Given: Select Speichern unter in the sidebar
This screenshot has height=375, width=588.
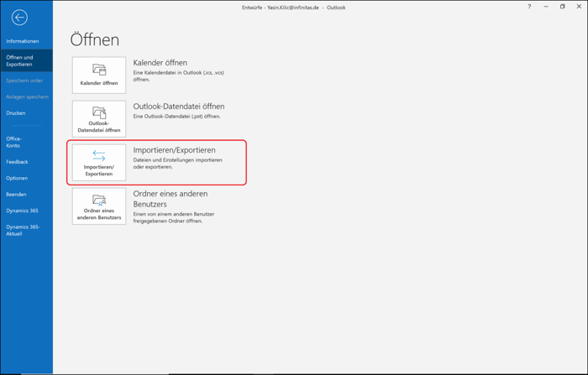Looking at the screenshot, I should click(24, 81).
